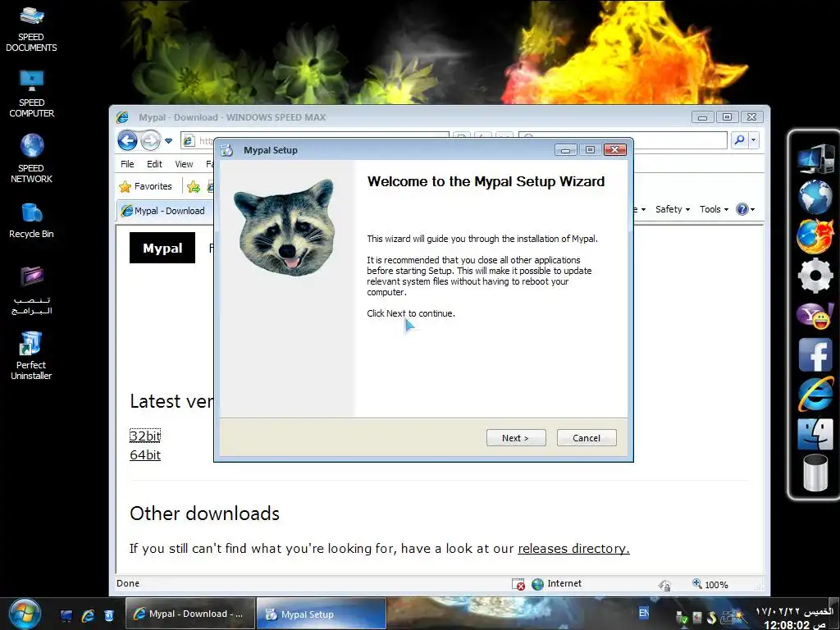Click Show Desktop quick launch icon
This screenshot has height=630, width=840.
coord(66,615)
